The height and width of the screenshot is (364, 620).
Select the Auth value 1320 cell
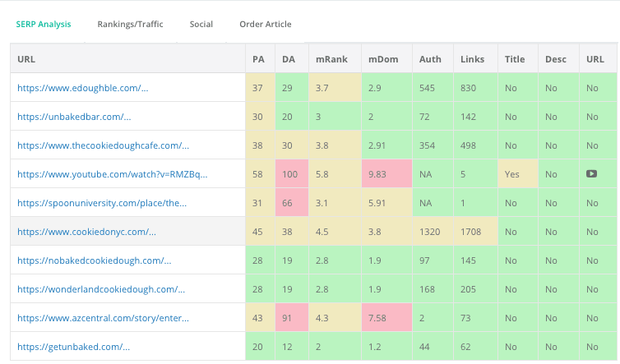pyautogui.click(x=433, y=232)
